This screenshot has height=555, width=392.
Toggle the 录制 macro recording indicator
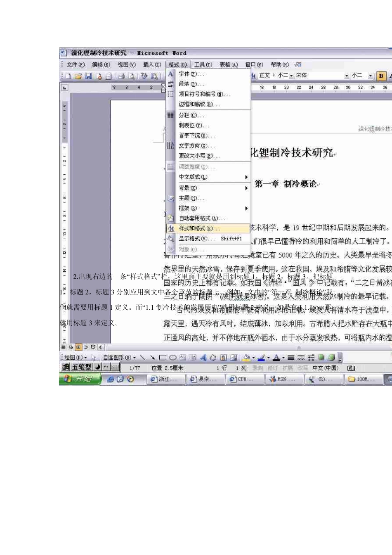point(258,368)
